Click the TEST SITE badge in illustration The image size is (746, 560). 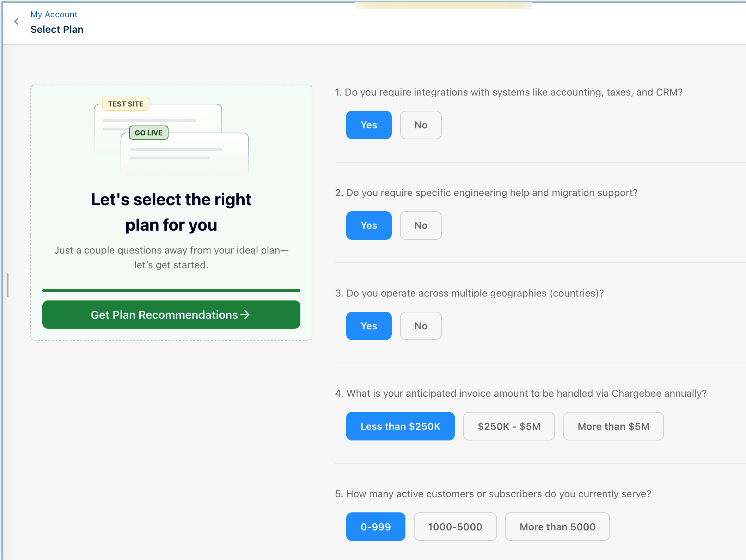tap(126, 104)
